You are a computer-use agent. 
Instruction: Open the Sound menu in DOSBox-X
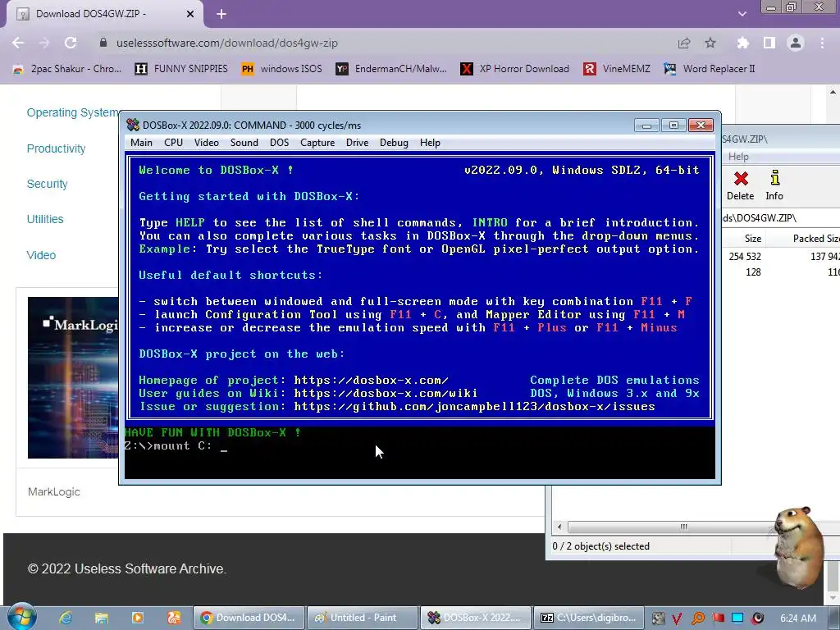coord(244,143)
